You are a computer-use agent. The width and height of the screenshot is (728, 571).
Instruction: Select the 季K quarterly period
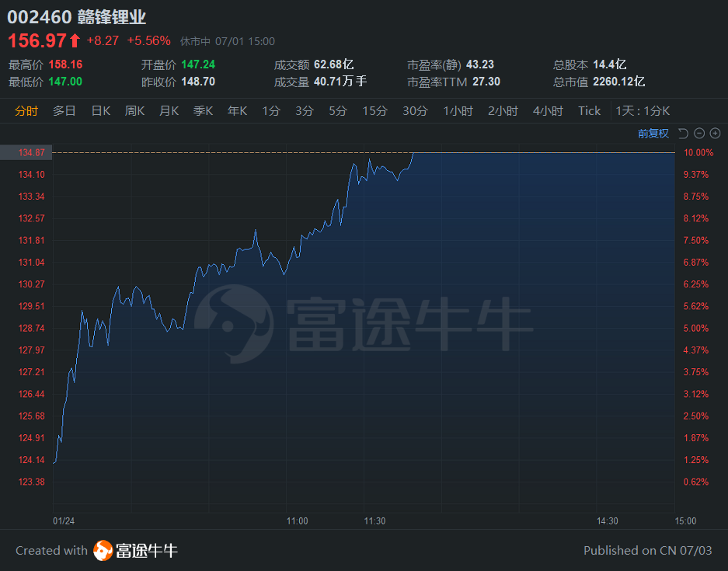pyautogui.click(x=203, y=110)
